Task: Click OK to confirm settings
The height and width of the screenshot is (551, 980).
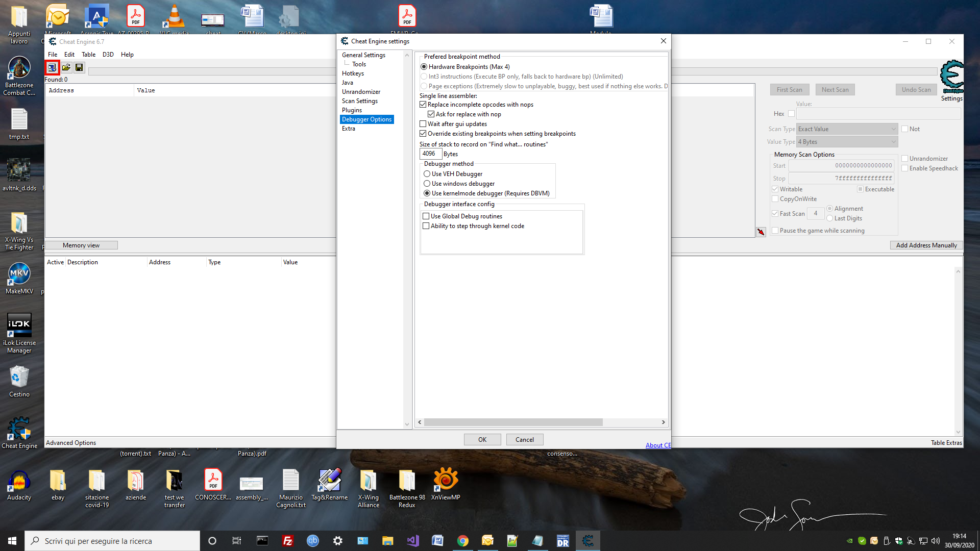Action: pos(482,439)
